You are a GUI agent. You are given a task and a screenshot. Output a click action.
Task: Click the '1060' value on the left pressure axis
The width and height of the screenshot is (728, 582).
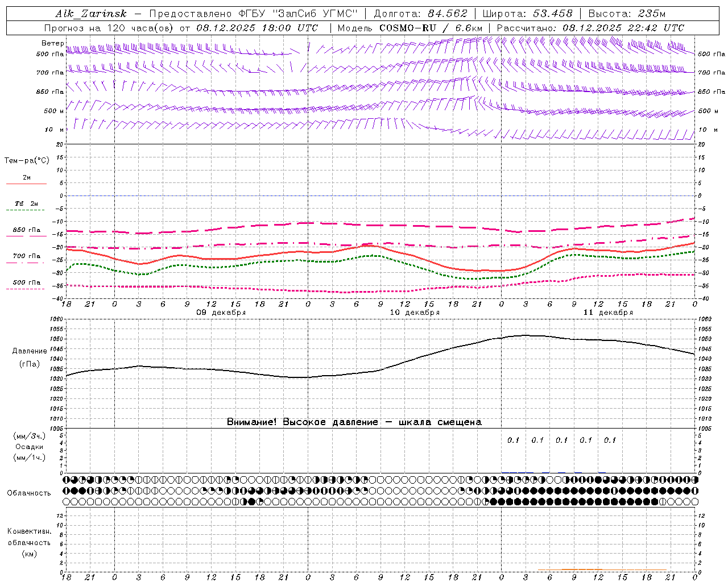click(x=57, y=319)
